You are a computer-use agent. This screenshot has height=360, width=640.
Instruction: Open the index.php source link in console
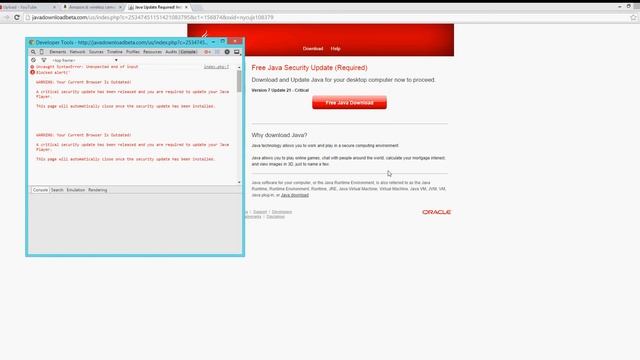click(216, 67)
